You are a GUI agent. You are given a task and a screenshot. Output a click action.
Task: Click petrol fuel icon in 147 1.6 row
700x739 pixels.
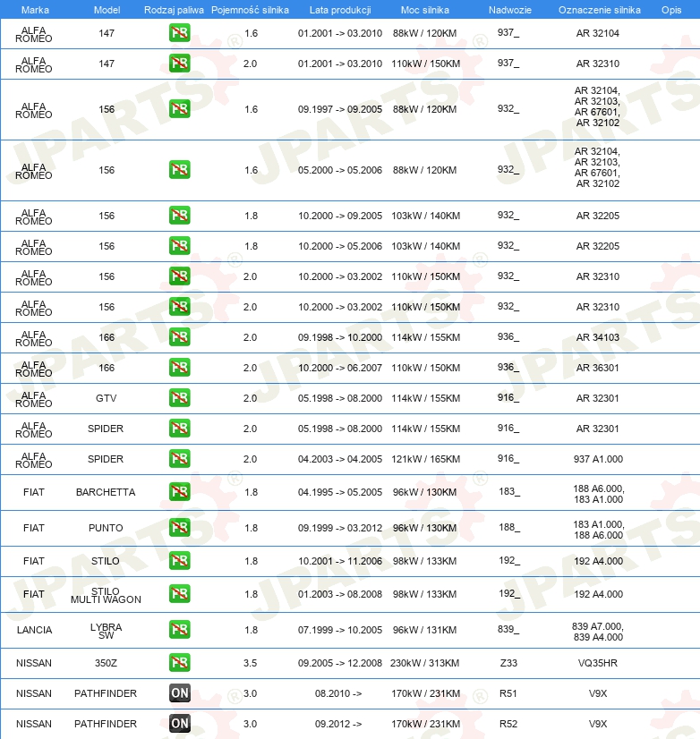(179, 33)
